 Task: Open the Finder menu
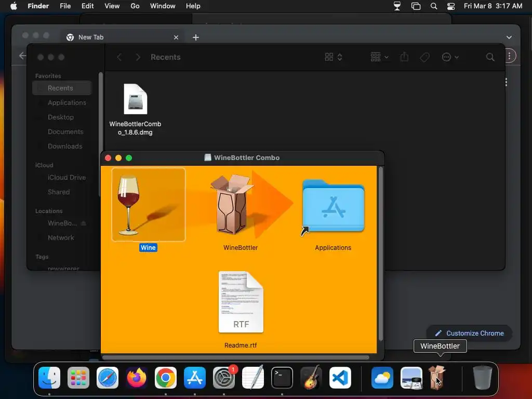[x=38, y=6]
